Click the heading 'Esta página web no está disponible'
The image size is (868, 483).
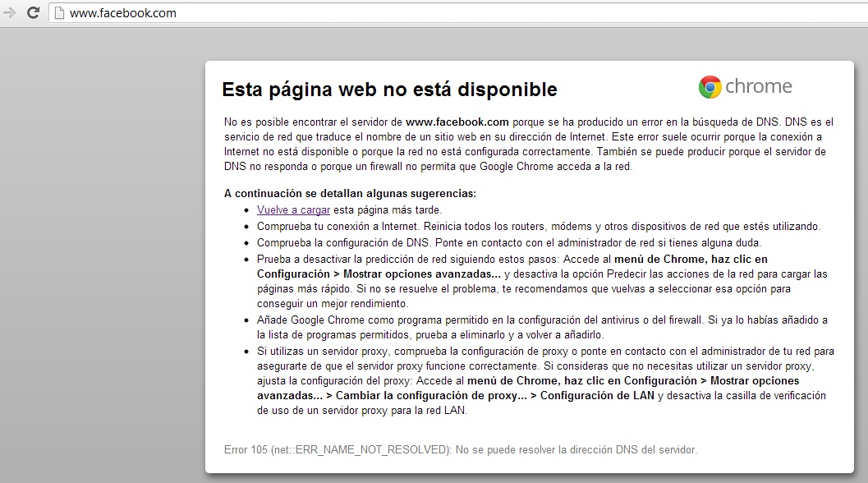click(x=390, y=90)
